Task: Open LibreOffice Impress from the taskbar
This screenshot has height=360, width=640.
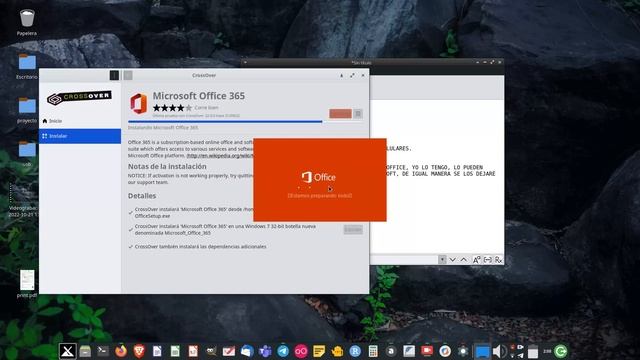Action: pos(193,351)
